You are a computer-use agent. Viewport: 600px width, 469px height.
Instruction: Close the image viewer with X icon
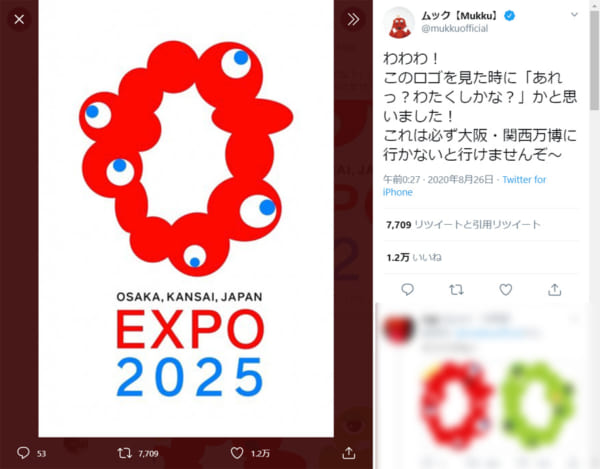[x=19, y=19]
